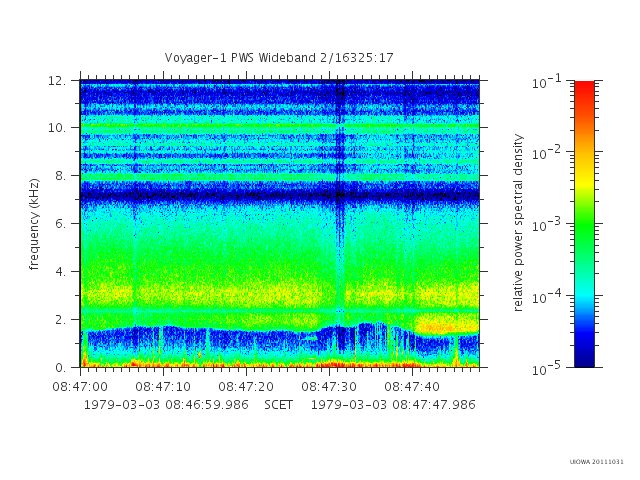Select the 12. frequency tick label

pos(57,81)
